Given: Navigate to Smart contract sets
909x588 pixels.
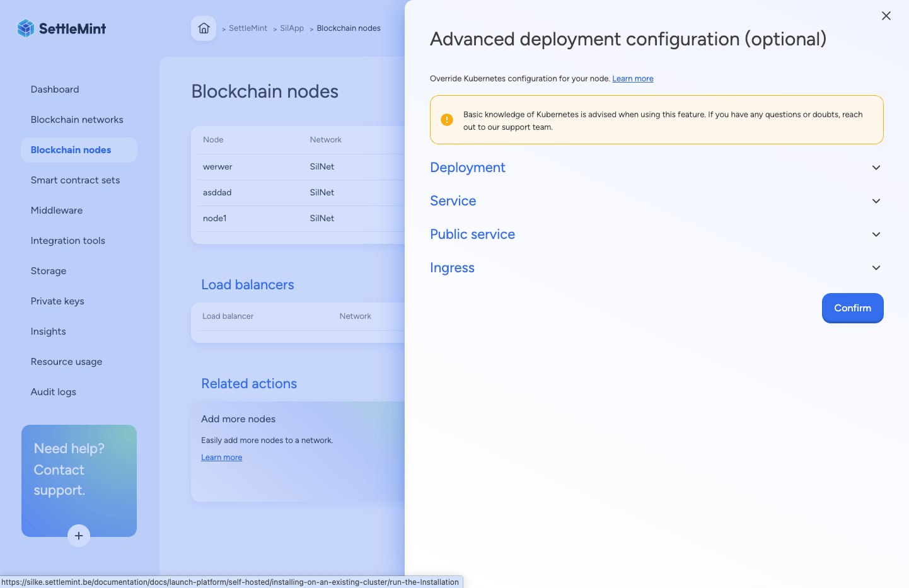Looking at the screenshot, I should point(75,180).
